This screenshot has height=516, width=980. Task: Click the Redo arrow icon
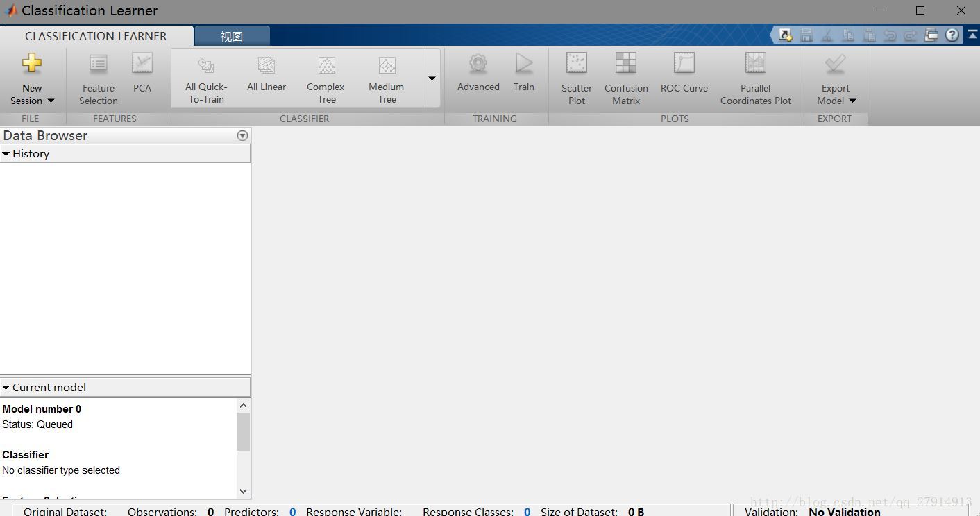coord(910,35)
